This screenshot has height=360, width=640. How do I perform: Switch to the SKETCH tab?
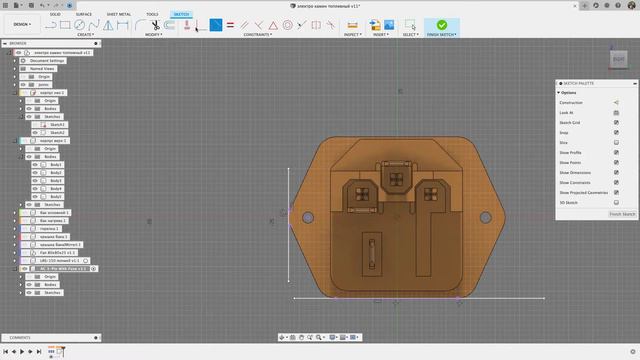(181, 14)
